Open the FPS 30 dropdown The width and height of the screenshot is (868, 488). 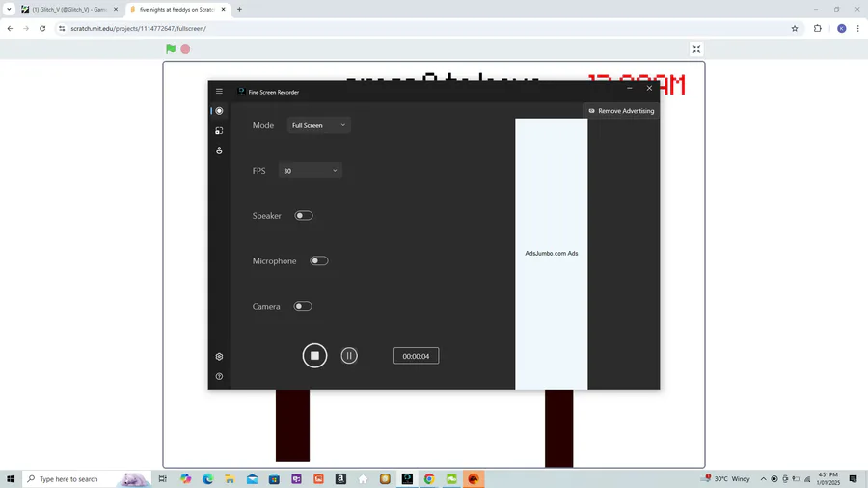point(310,171)
